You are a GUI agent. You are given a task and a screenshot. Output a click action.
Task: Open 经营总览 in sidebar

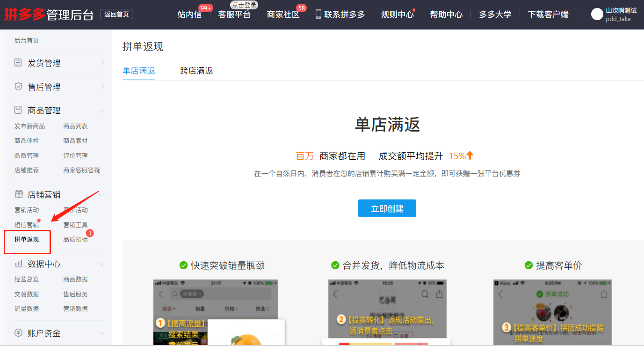[x=27, y=279]
